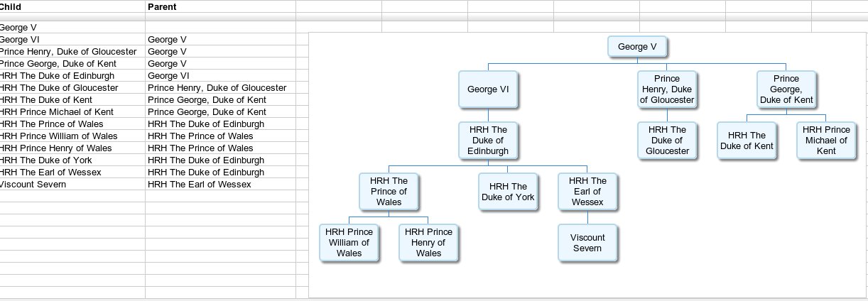
Task: Click the George VI cell in Child column
Action: pyautogui.click(x=72, y=39)
